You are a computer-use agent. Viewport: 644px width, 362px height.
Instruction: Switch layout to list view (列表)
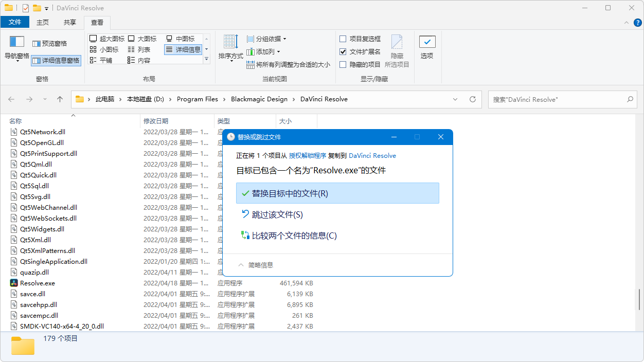click(x=139, y=49)
